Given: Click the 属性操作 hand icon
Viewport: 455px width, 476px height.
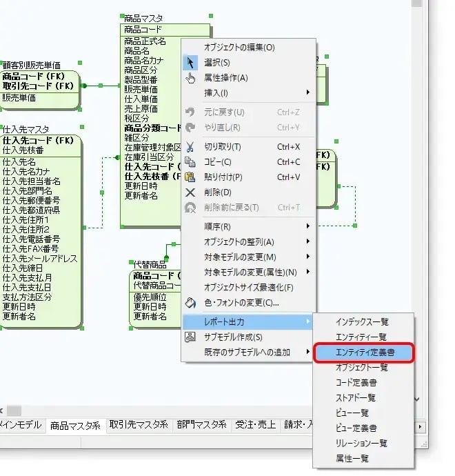Looking at the screenshot, I should pos(191,78).
